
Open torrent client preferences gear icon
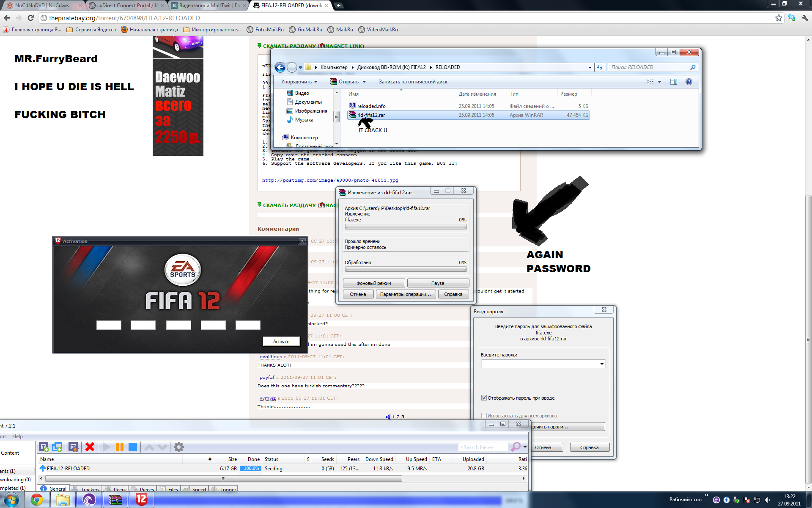tap(179, 447)
